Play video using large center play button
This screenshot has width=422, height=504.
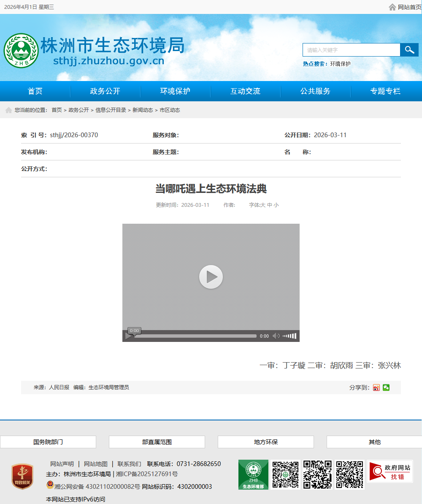211,277
